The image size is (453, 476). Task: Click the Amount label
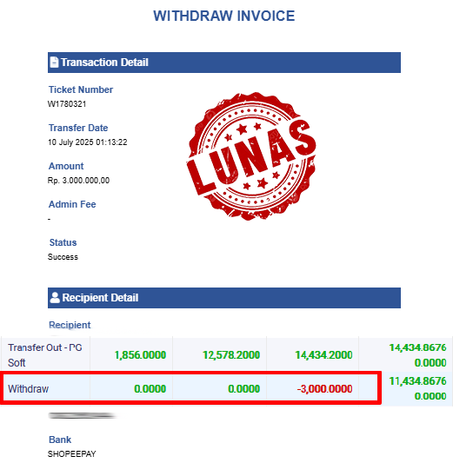tap(66, 166)
